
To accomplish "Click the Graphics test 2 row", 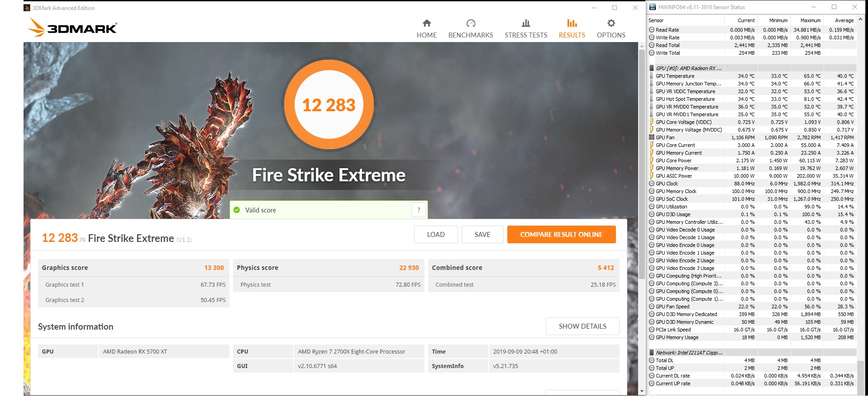I will [x=134, y=300].
